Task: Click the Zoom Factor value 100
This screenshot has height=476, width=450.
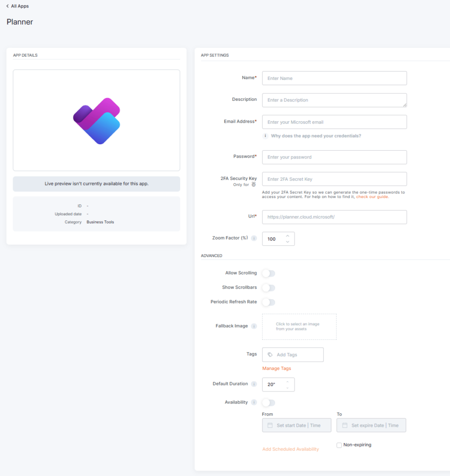Action: [x=272, y=239]
